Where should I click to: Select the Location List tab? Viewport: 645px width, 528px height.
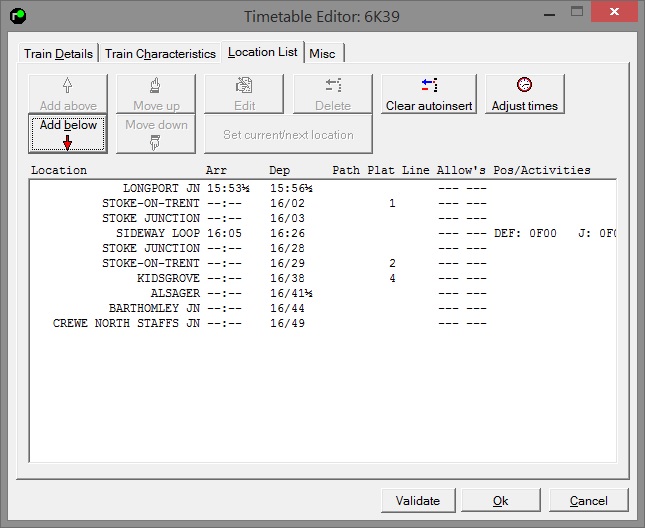click(262, 52)
